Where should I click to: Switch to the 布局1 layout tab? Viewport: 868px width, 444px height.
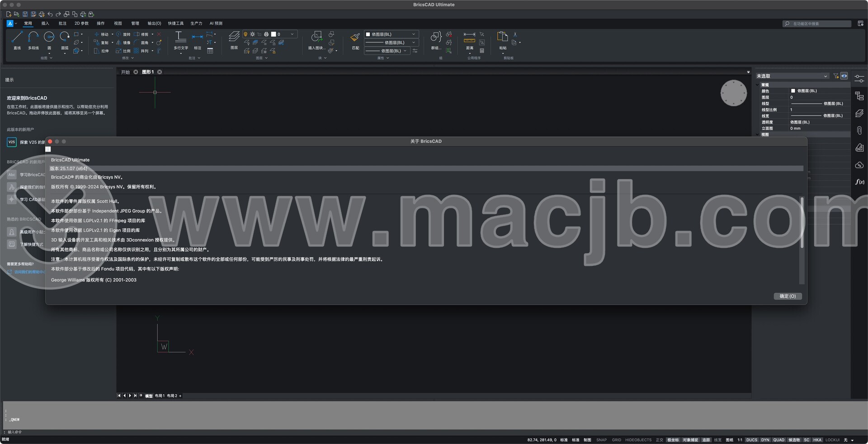159,396
